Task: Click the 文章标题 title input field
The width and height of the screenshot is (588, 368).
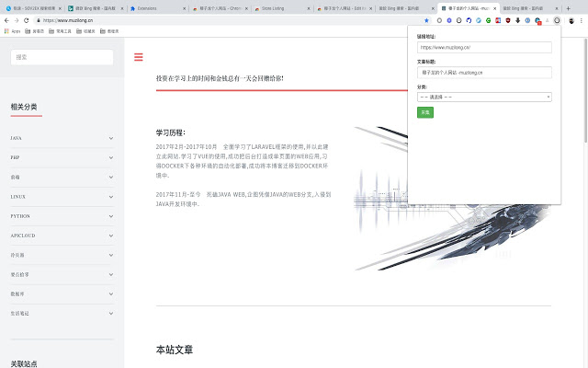Action: [484, 73]
